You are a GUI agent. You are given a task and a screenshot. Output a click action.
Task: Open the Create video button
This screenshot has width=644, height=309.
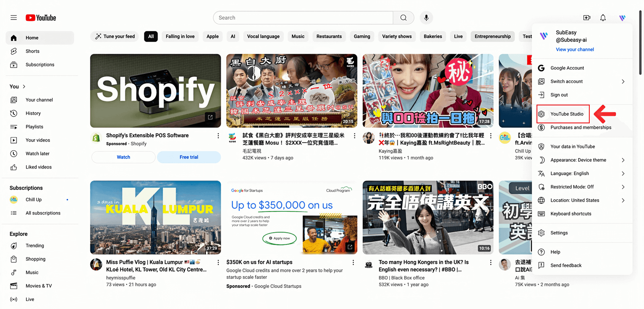click(x=587, y=18)
